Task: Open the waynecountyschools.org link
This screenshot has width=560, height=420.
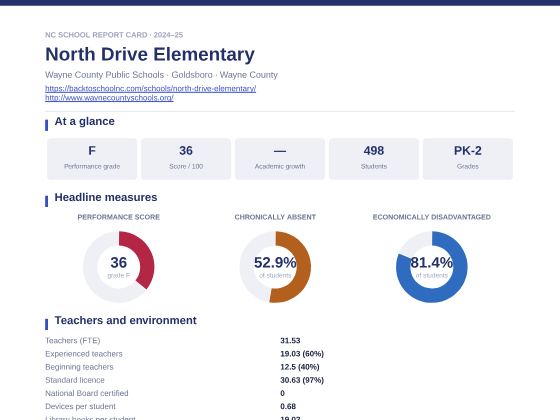Action: pyautogui.click(x=109, y=98)
